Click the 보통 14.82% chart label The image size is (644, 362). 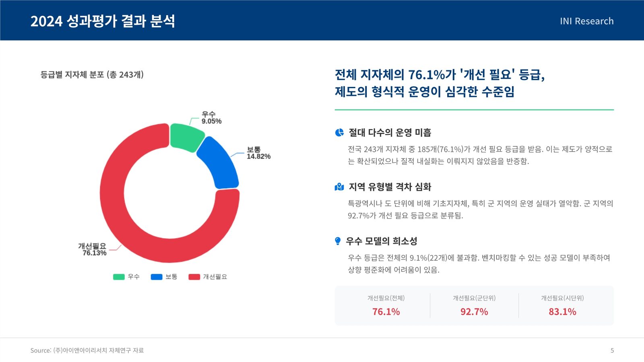coord(258,153)
